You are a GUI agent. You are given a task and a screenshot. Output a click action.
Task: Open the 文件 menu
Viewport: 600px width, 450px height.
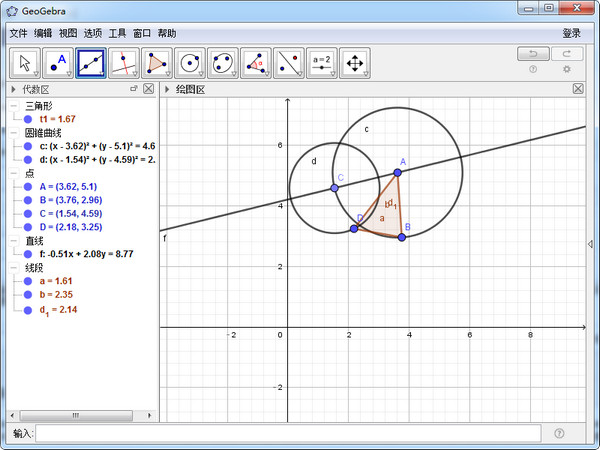click(x=19, y=33)
